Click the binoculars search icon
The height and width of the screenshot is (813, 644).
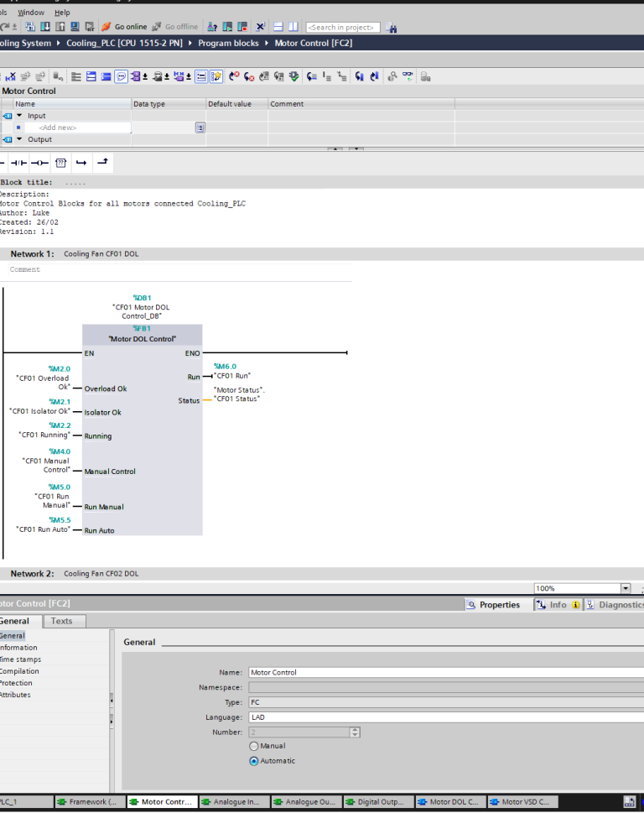click(392, 28)
